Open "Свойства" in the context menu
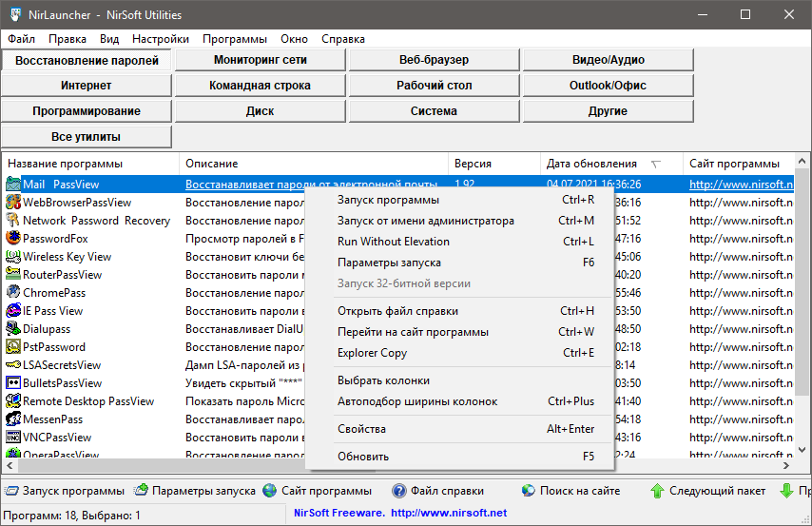 pos(361,429)
